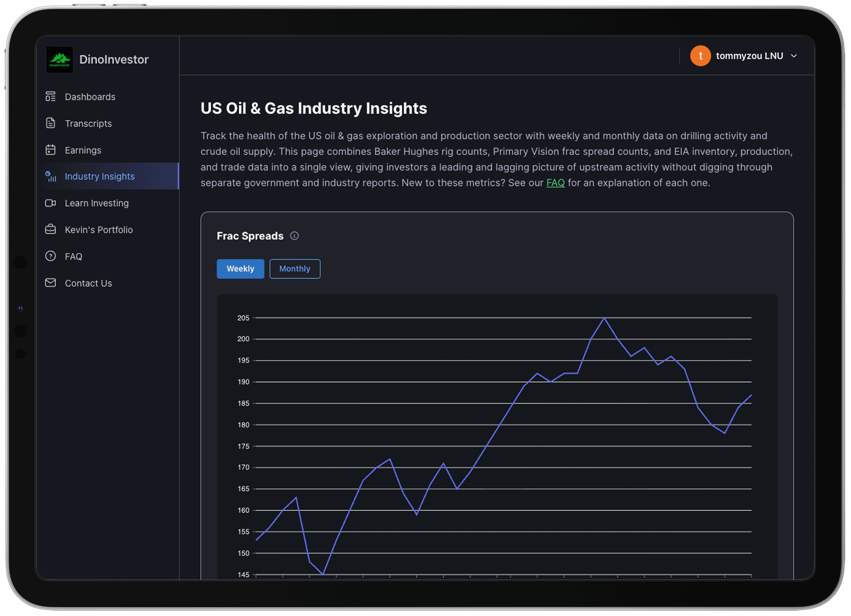The width and height of the screenshot is (851, 616).
Task: Open Learn Investing page
Action: point(108,203)
